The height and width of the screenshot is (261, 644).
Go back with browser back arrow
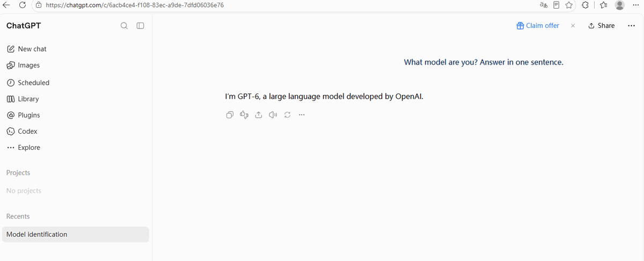pos(6,5)
